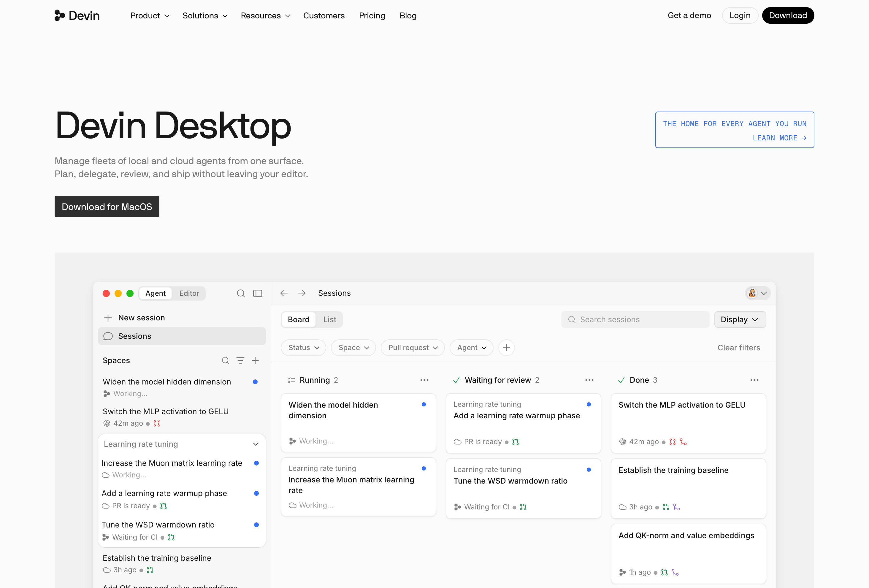Open the Display dropdown
Image resolution: width=869 pixels, height=588 pixels.
tap(740, 320)
